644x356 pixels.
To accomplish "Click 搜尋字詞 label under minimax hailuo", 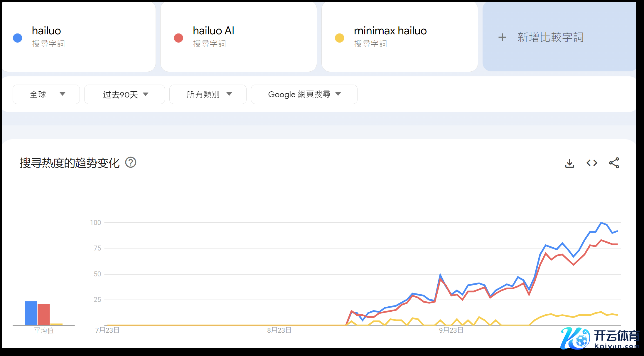I will pyautogui.click(x=370, y=44).
